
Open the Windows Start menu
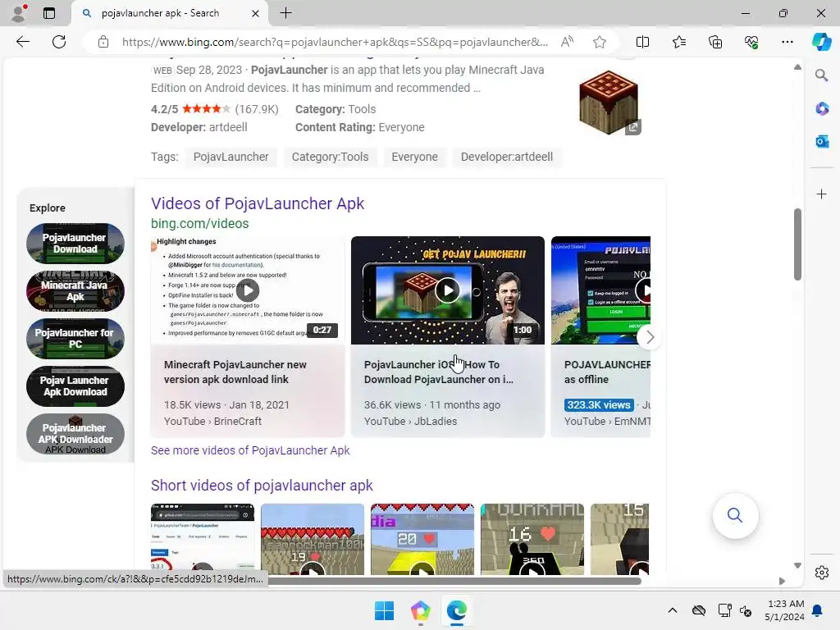pyautogui.click(x=384, y=610)
